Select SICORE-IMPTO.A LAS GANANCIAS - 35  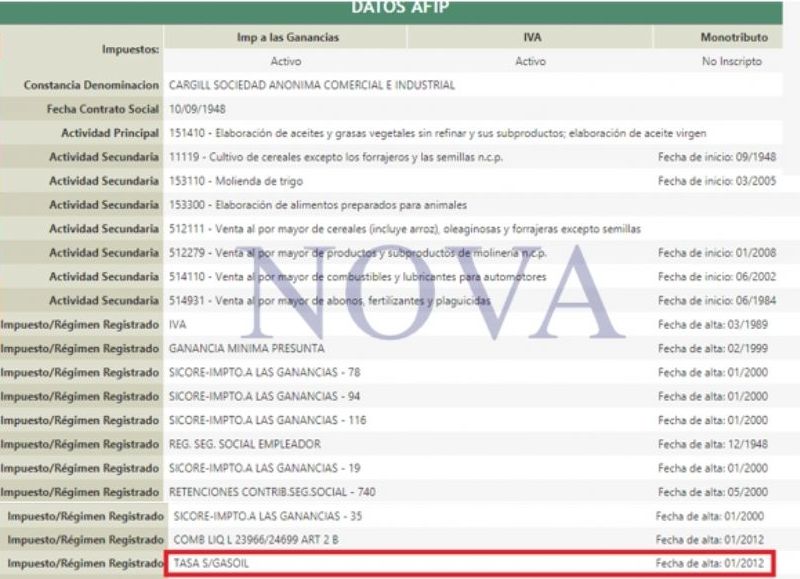click(x=267, y=517)
